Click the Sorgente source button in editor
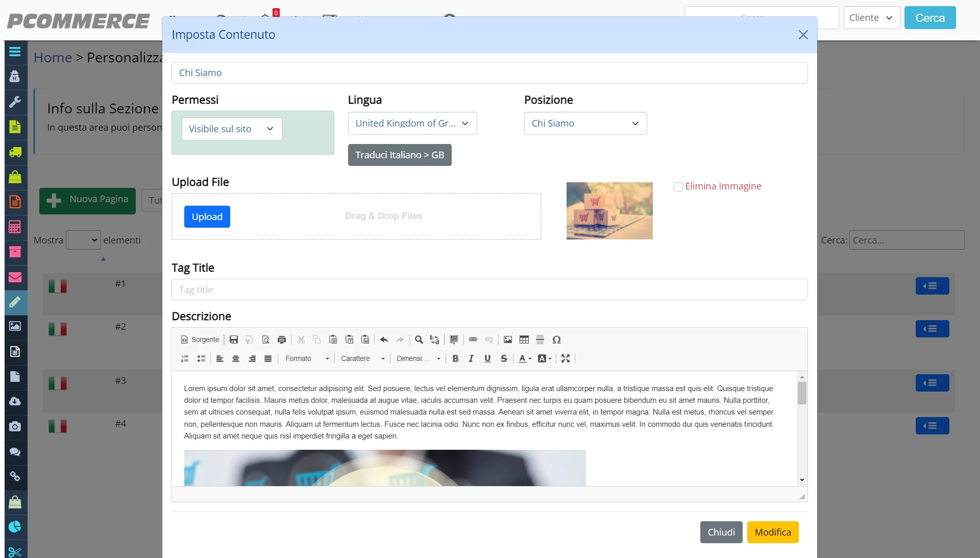This screenshot has width=980, height=558. (200, 339)
